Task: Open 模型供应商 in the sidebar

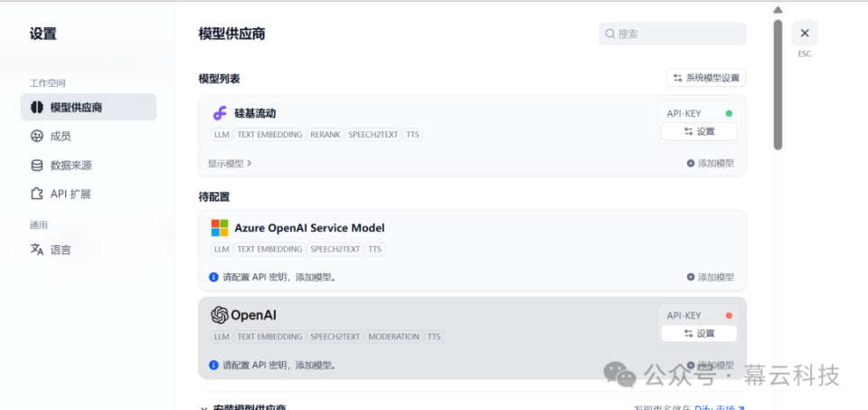Action: [89, 107]
